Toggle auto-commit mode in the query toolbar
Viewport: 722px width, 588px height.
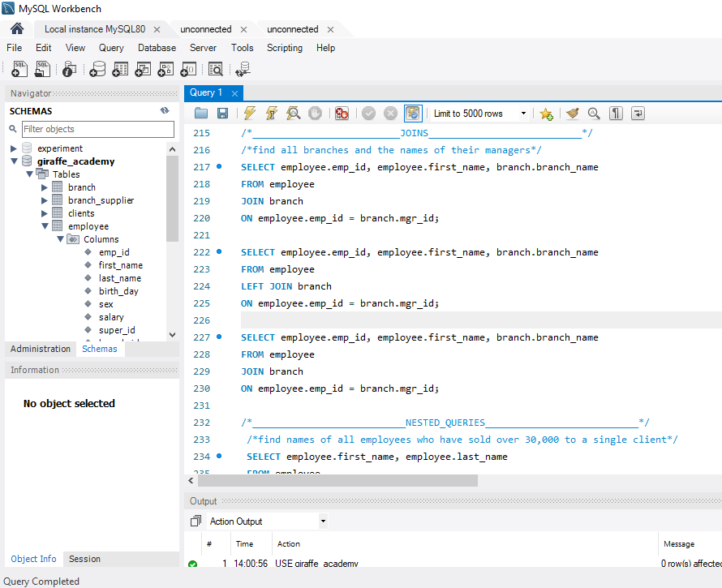point(413,113)
